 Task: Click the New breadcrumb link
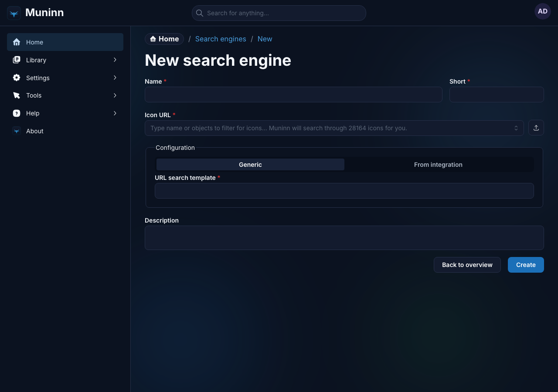point(265,39)
